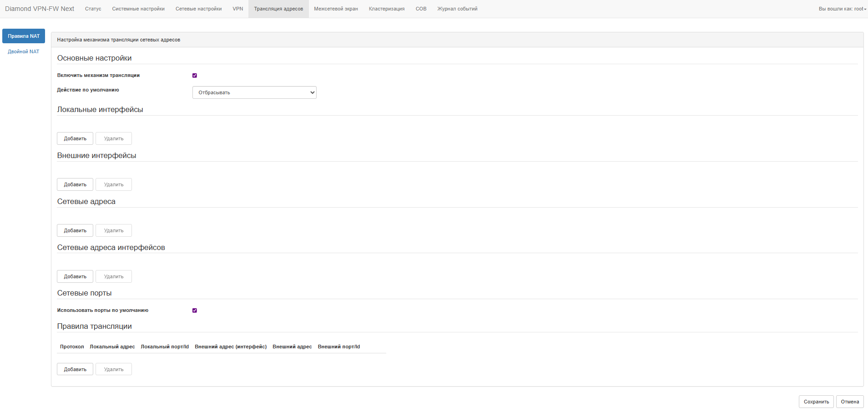Open the 'Двойной NAT' sidebar link
The image size is (868, 413).
point(24,52)
